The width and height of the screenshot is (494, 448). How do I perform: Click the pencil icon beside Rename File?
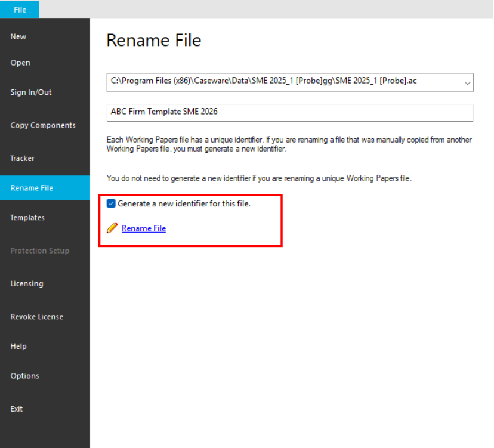pyautogui.click(x=112, y=228)
